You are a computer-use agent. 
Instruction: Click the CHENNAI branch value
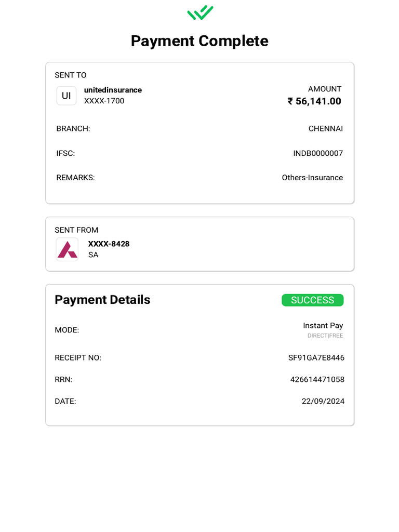point(326,128)
